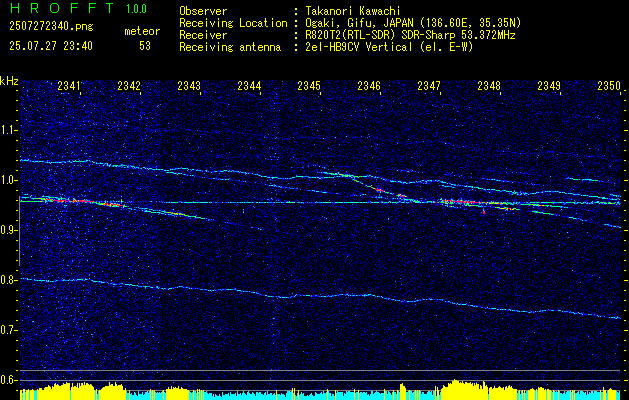The width and height of the screenshot is (629, 400).
Task: Click the tall yellow signal-level bars under 2347
Action: click(463, 389)
